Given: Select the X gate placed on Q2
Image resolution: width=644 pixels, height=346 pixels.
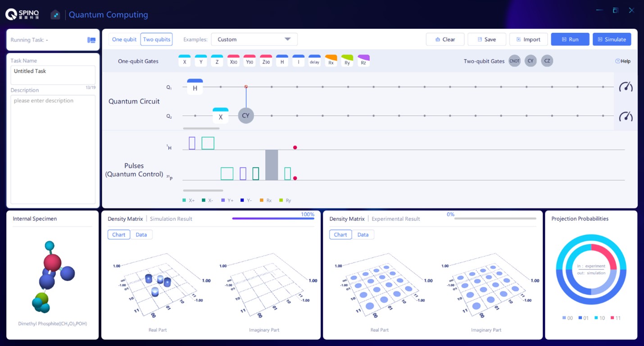Looking at the screenshot, I should [x=221, y=116].
